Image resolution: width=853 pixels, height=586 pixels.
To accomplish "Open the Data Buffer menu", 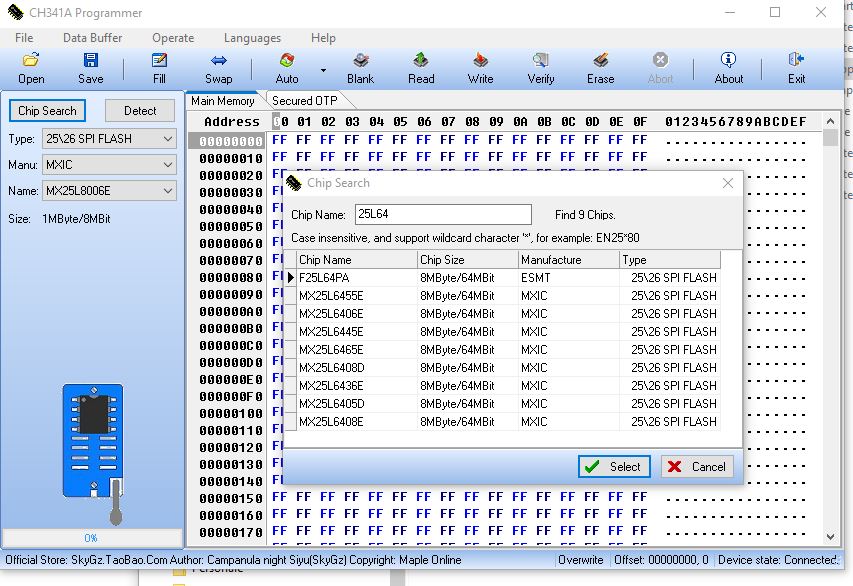I will tap(92, 38).
